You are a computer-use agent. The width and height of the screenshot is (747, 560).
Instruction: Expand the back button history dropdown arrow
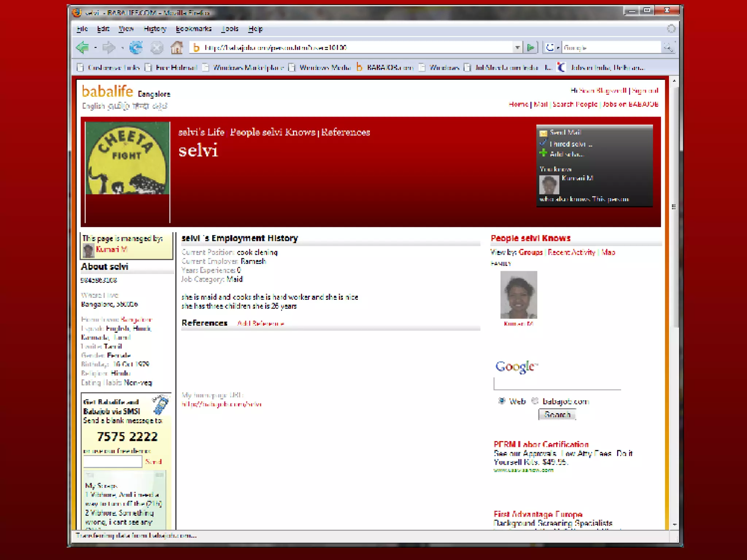[x=95, y=48]
